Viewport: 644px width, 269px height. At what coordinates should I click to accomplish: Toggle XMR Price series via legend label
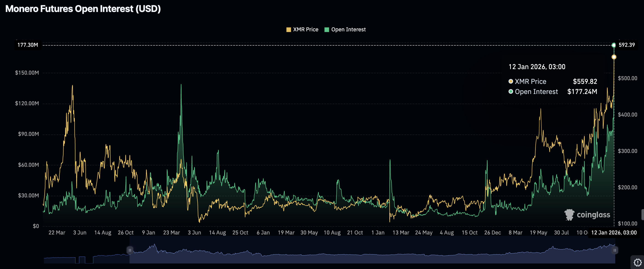(x=305, y=29)
